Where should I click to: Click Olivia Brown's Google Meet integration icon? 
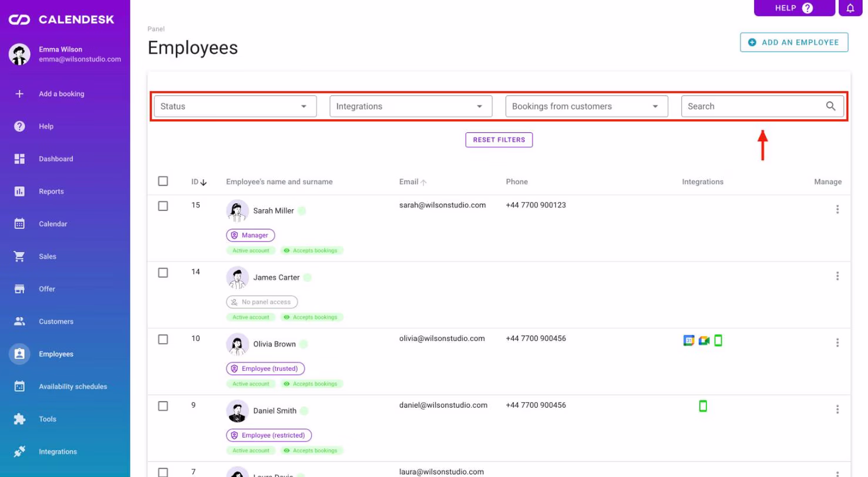(704, 340)
